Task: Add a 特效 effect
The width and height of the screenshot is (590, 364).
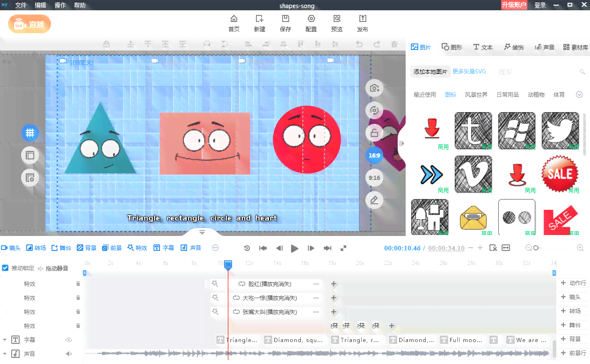Action: point(137,248)
